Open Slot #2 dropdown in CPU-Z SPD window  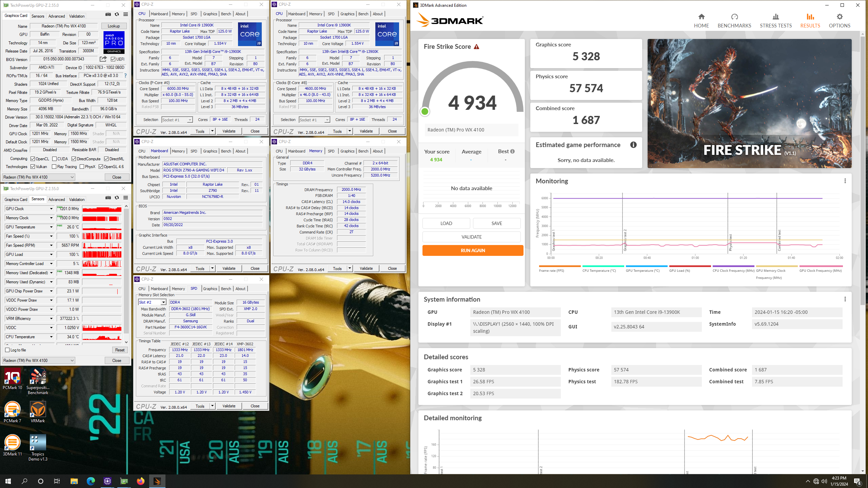152,302
